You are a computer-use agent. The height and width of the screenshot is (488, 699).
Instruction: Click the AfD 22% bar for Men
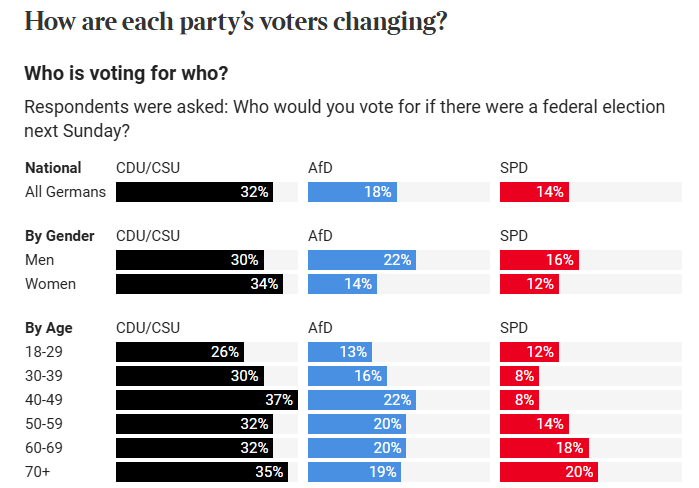pos(362,260)
